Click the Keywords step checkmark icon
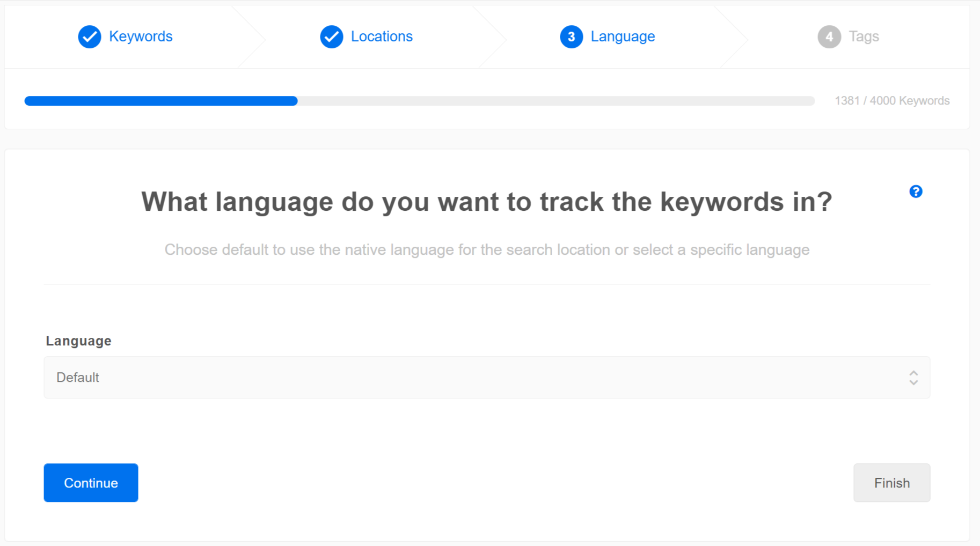980x546 pixels. [89, 36]
